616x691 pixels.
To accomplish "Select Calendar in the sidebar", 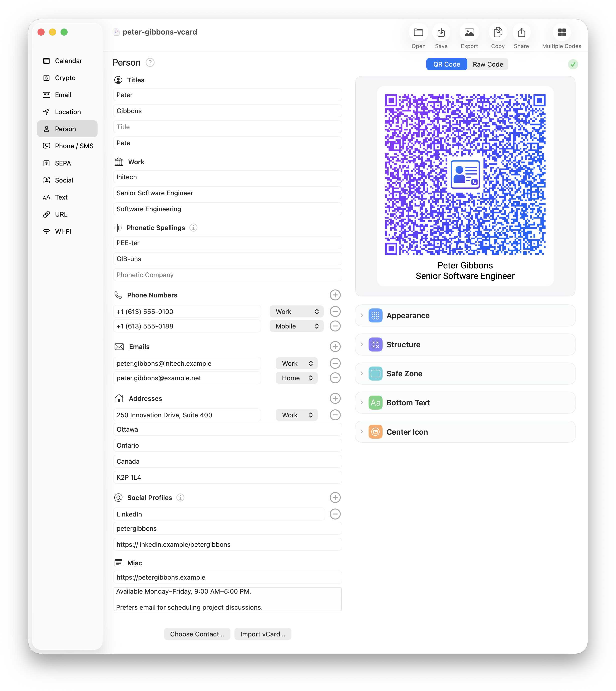I will click(67, 61).
